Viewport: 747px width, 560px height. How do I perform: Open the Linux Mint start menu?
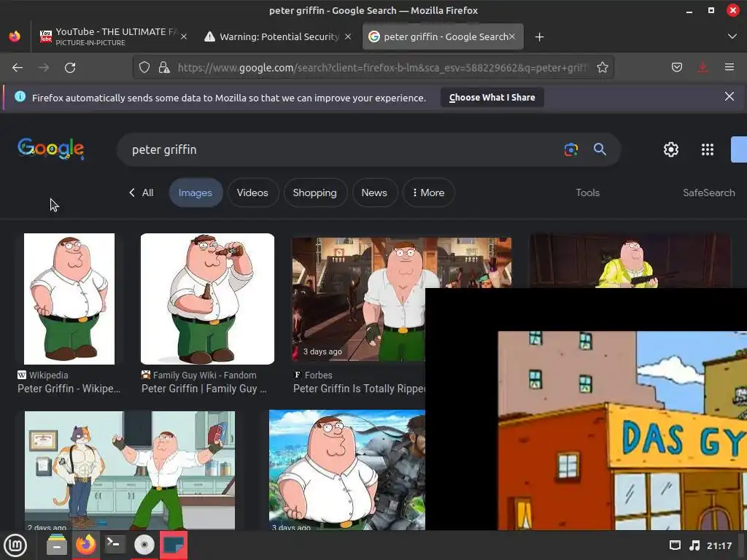click(15, 545)
